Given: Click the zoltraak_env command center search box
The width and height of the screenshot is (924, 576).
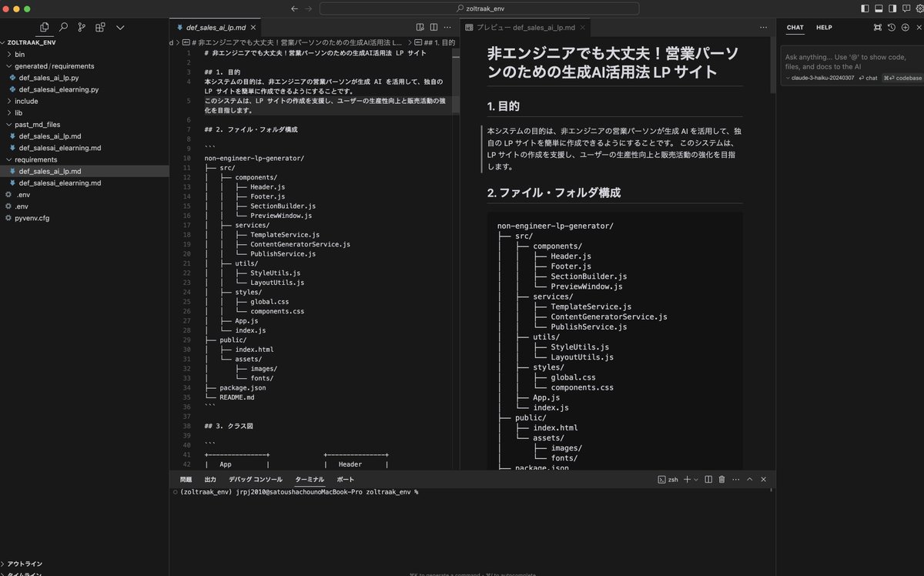Looking at the screenshot, I should click(x=479, y=8).
